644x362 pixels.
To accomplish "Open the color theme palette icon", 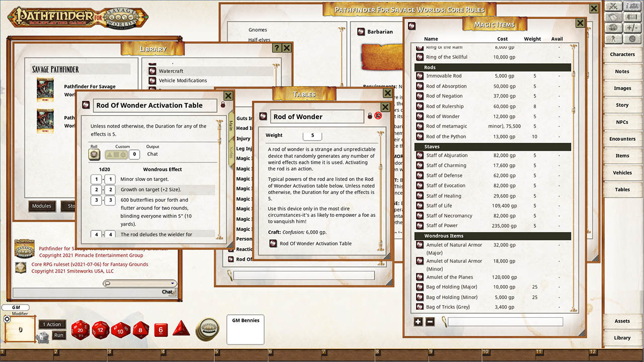I will point(613,27).
